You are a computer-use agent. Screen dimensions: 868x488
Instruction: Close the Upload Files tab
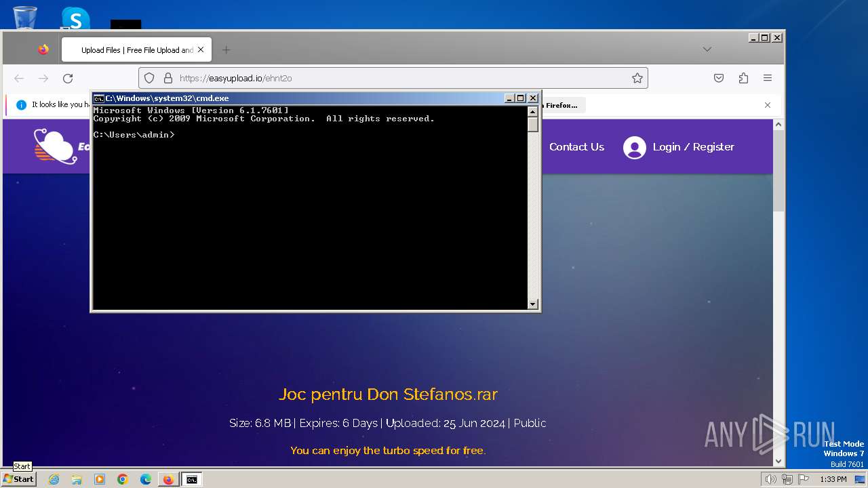coord(201,49)
